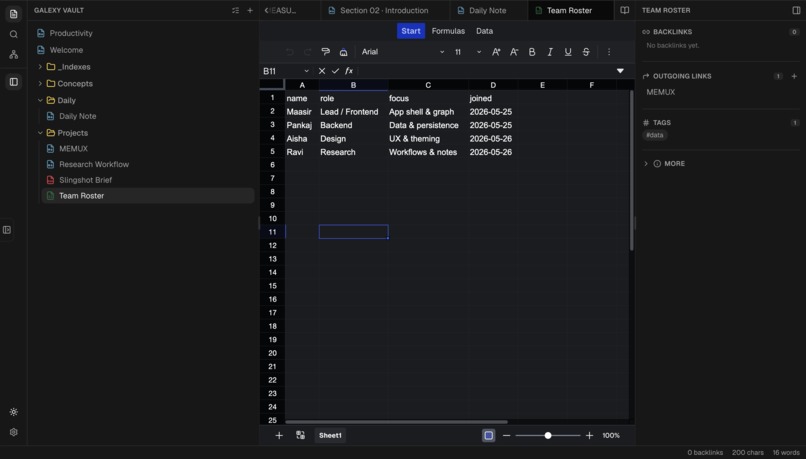Toggle the grid view mode button near zoom
The height and width of the screenshot is (459, 806).
point(488,435)
